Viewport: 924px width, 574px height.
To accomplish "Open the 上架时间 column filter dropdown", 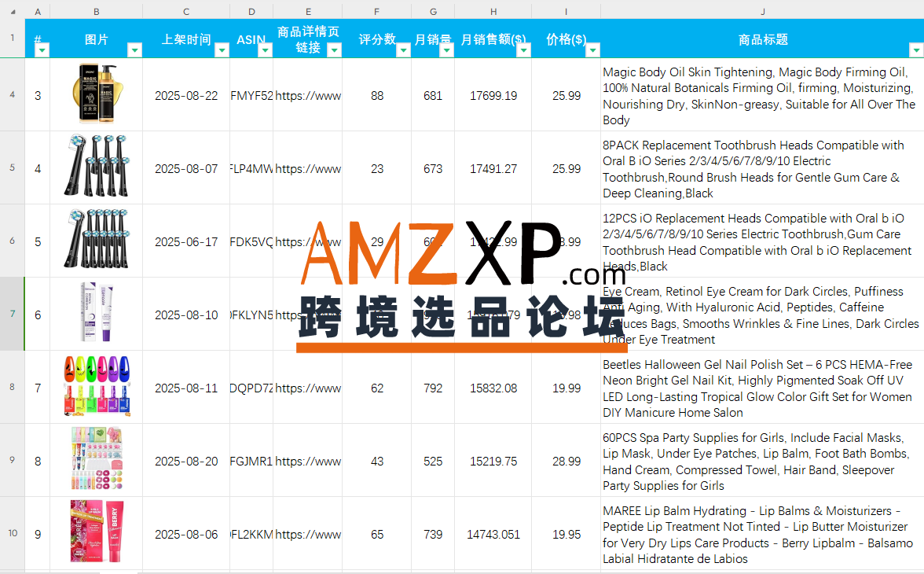I will [x=222, y=50].
